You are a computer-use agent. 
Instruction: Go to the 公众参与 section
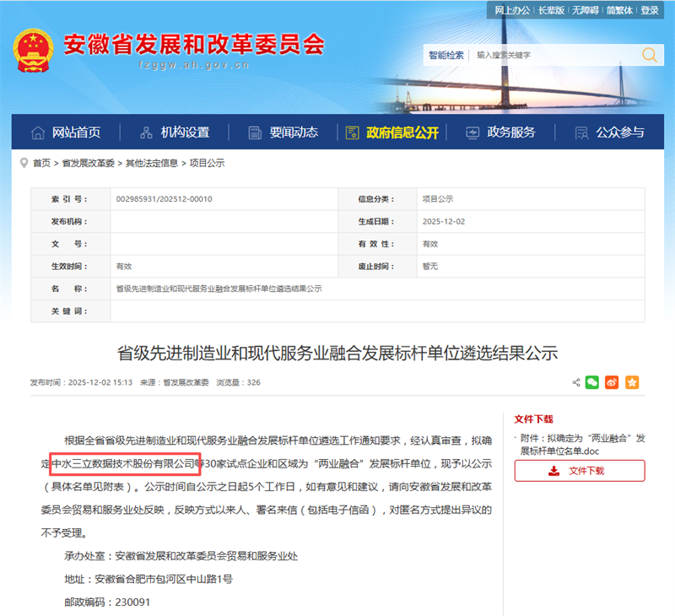pyautogui.click(x=609, y=132)
